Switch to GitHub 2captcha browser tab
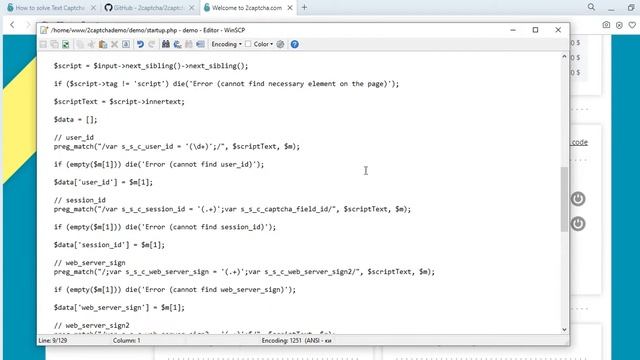This screenshot has width=640, height=360. [x=148, y=8]
